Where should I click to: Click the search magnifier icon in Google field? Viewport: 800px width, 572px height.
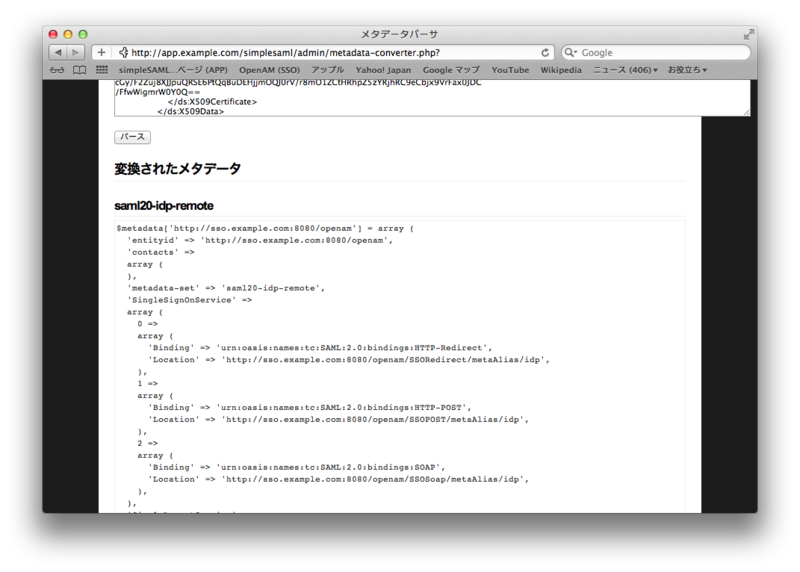(x=570, y=53)
